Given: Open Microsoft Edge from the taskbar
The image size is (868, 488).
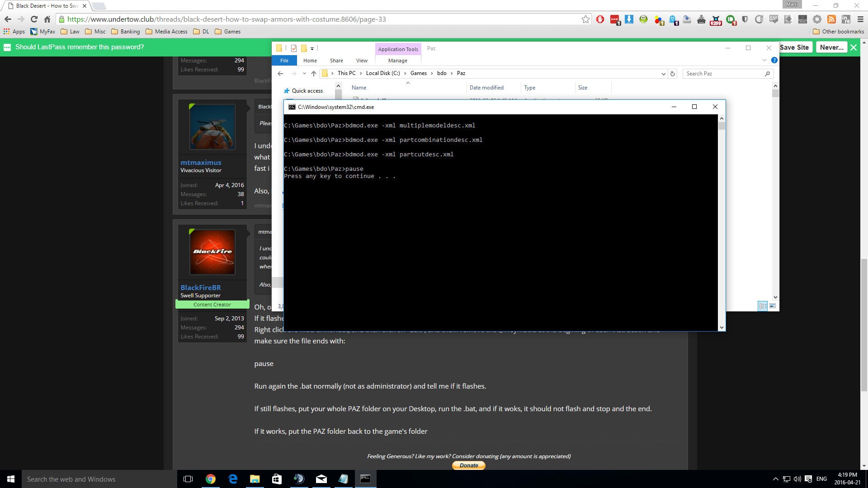Looking at the screenshot, I should coord(233,479).
